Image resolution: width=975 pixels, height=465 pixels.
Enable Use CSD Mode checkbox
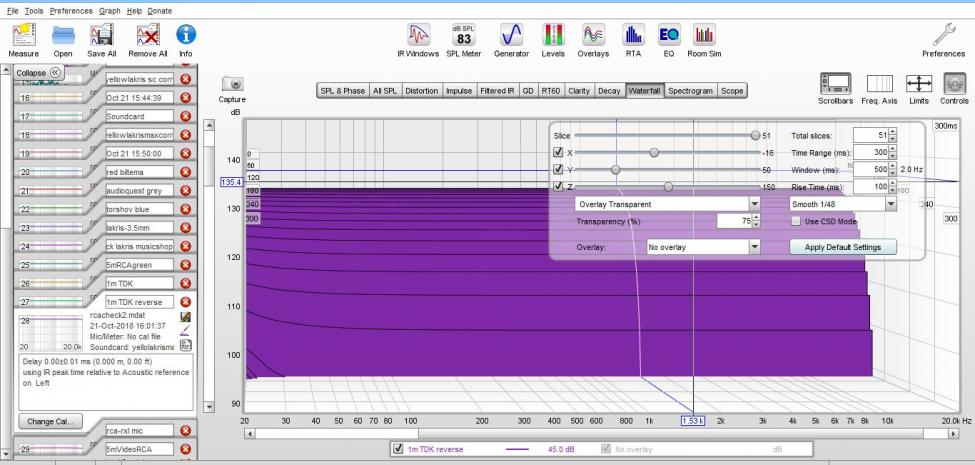[797, 220]
